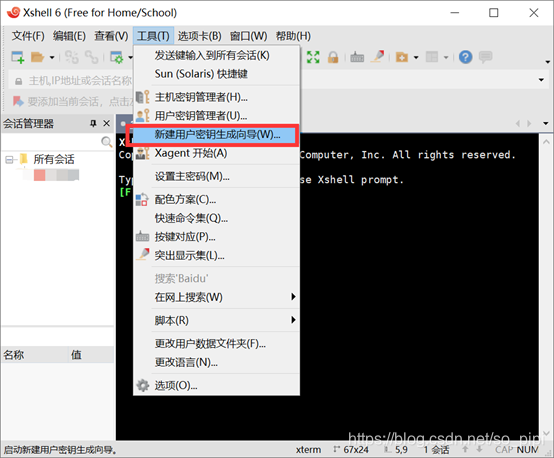
Task: Click the session Properties gear icon
Action: point(116,57)
